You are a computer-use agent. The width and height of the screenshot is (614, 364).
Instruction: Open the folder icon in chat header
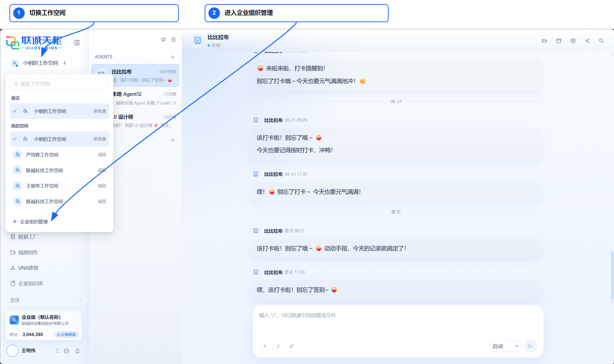pyautogui.click(x=545, y=41)
